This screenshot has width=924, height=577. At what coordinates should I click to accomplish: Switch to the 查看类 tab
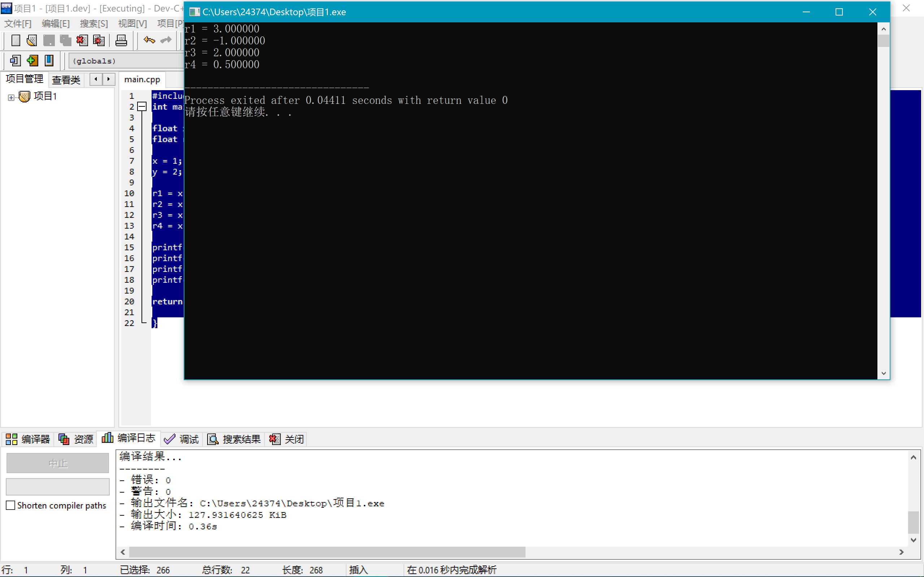point(66,80)
